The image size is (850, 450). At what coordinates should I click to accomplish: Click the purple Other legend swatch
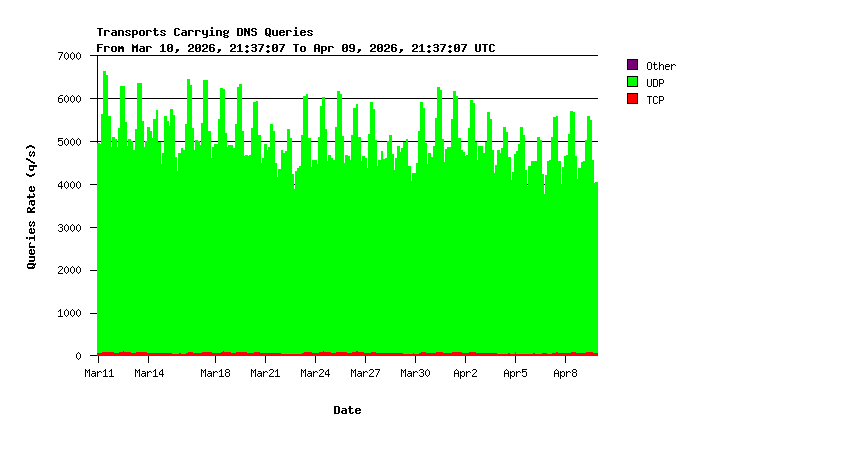coord(632,65)
